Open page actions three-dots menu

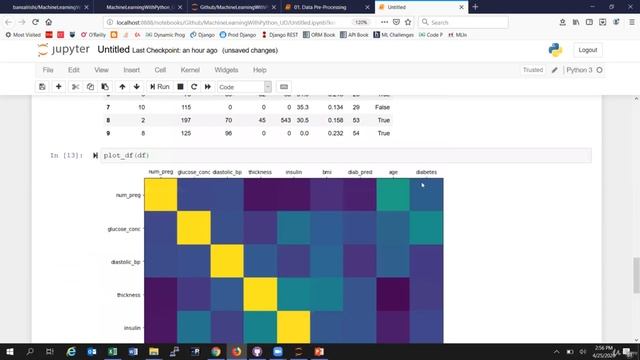pos(384,22)
